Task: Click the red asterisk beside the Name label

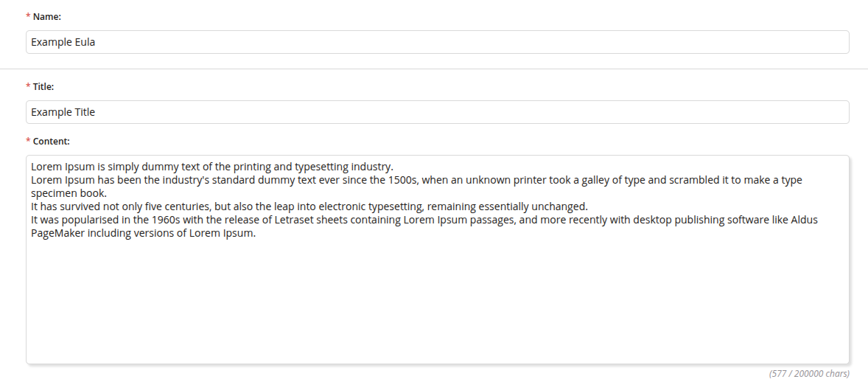Action: 28,17
